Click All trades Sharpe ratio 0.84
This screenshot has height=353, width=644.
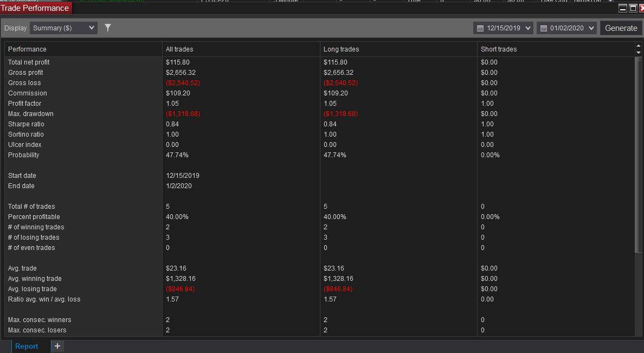(172, 124)
